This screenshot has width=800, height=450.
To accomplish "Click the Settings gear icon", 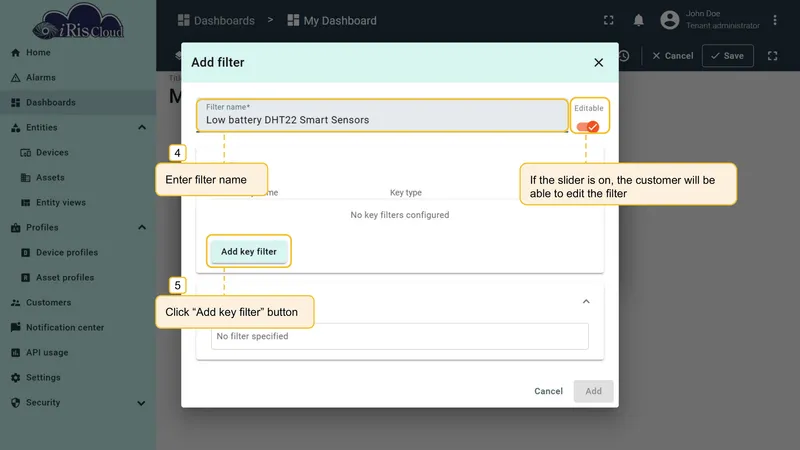I will [15, 378].
